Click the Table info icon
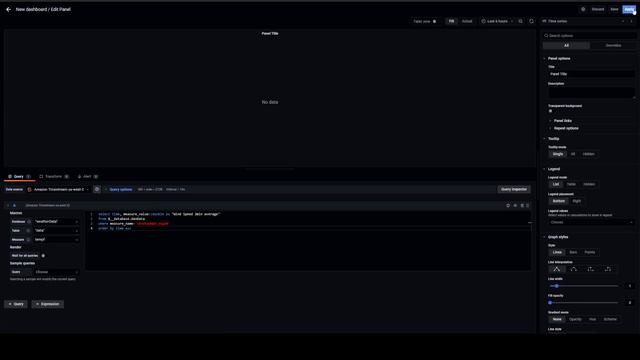Image resolution: width=640 pixels, height=360 pixels. [28, 231]
